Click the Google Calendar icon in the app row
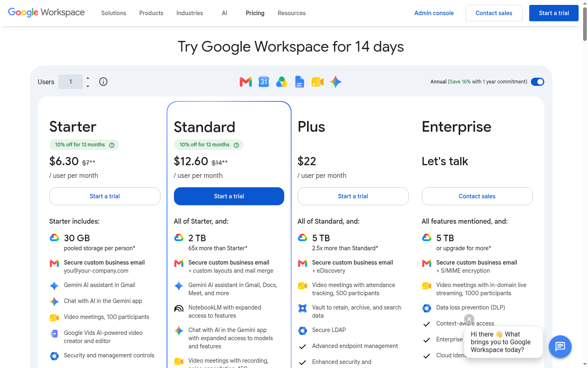Image resolution: width=588 pixels, height=368 pixels. pos(264,82)
